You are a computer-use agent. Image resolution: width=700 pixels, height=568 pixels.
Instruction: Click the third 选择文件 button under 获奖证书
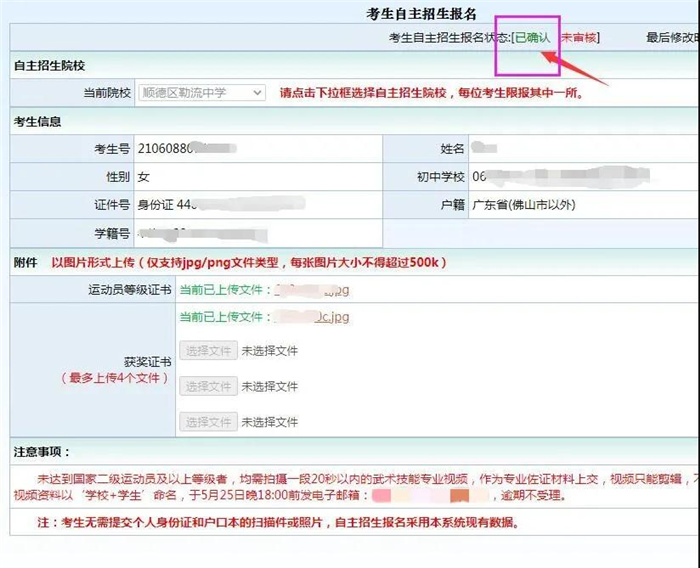click(x=208, y=422)
